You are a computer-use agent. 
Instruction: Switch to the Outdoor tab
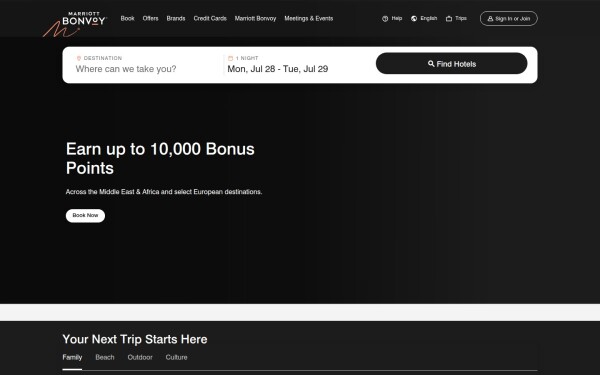pos(140,357)
